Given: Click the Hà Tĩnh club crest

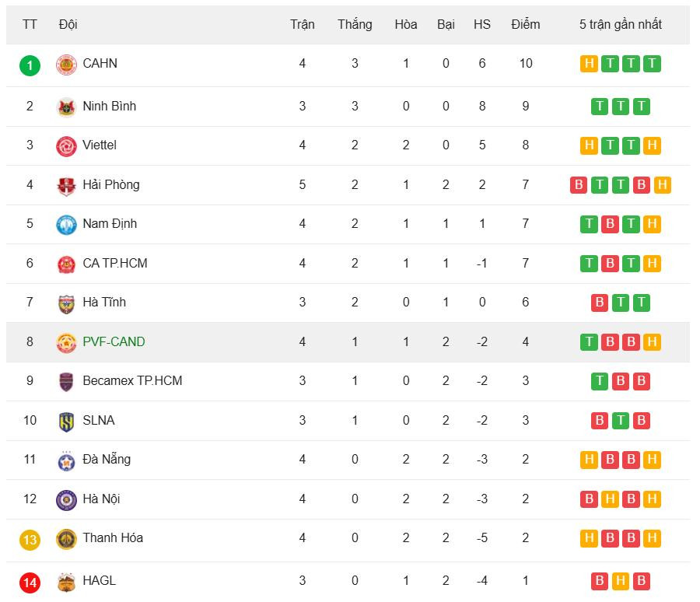Looking at the screenshot, I should click(x=66, y=303).
